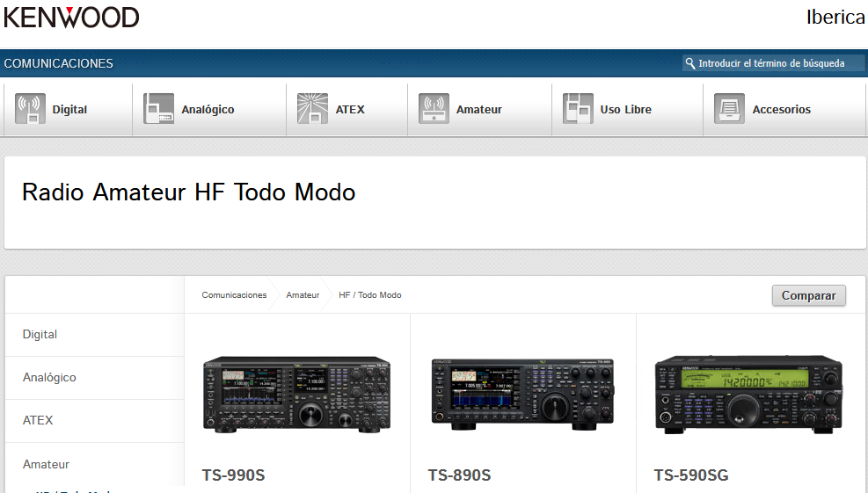Image resolution: width=868 pixels, height=493 pixels.
Task: Click the ATEX category icon
Action: click(x=312, y=110)
